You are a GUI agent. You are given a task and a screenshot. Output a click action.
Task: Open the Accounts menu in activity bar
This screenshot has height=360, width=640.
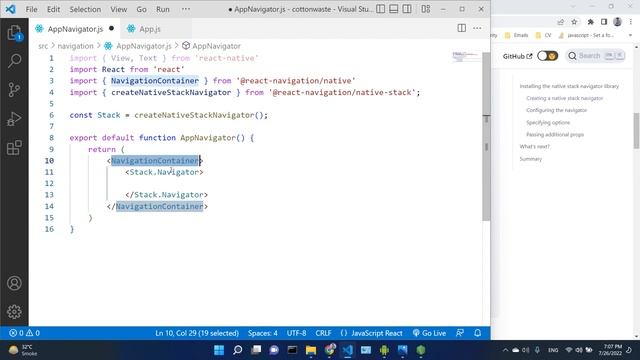14,283
